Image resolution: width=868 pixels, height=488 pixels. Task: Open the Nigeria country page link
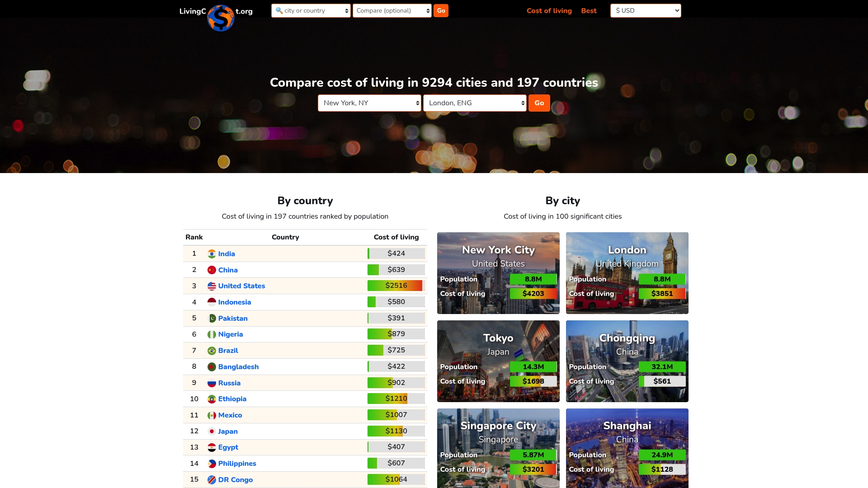231,334
